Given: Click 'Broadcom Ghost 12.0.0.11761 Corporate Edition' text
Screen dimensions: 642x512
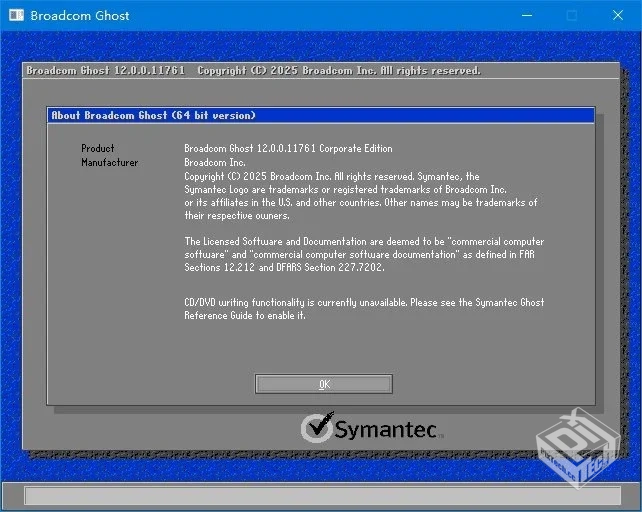Looking at the screenshot, I should click(x=288, y=148).
